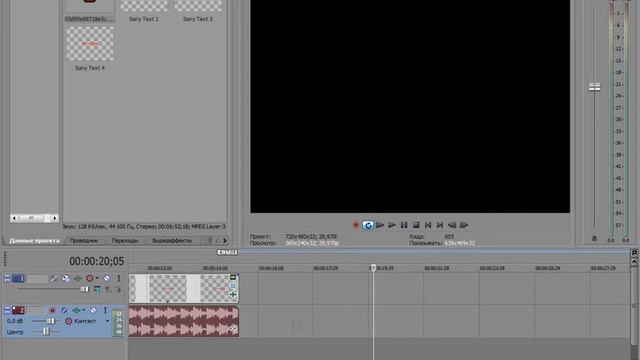This screenshot has height=360, width=640.
Task: Click right arrow of media tree scrollbar
Action: [x=55, y=218]
